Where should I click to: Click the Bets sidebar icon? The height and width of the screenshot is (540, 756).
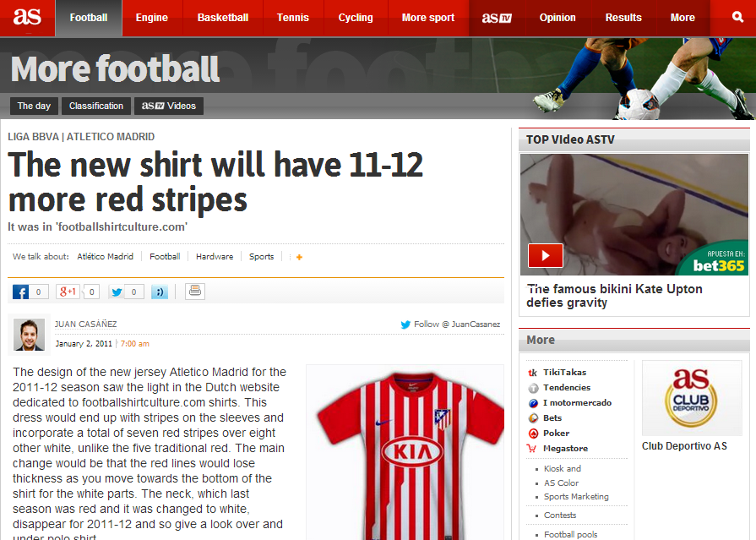[533, 418]
